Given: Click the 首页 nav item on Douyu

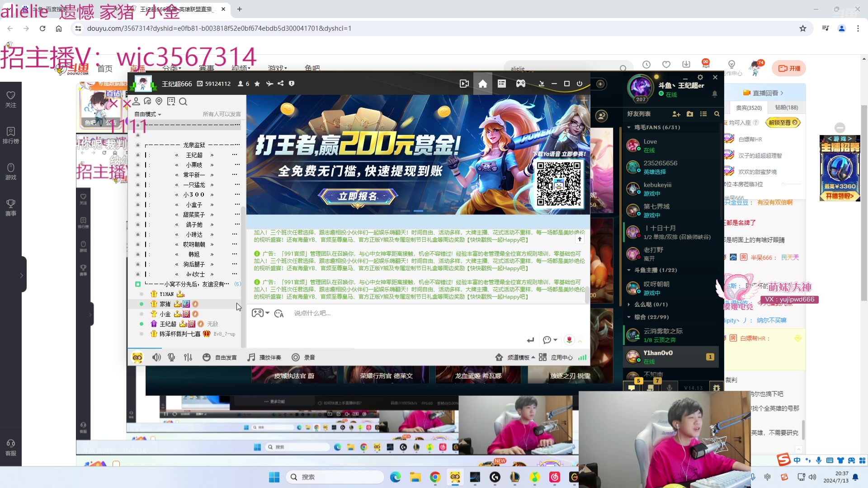Looking at the screenshot, I should point(105,68).
